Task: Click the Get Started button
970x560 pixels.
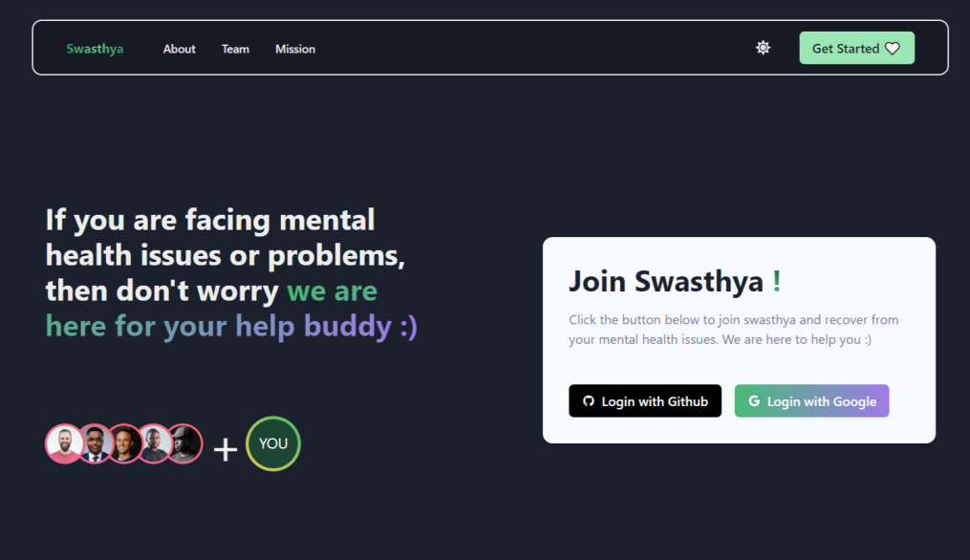Action: (x=857, y=48)
